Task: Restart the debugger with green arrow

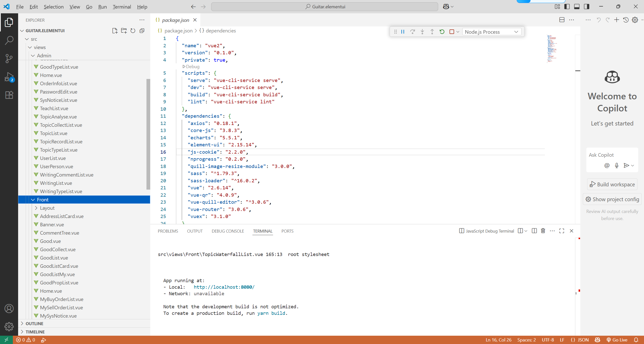Action: 442,32
